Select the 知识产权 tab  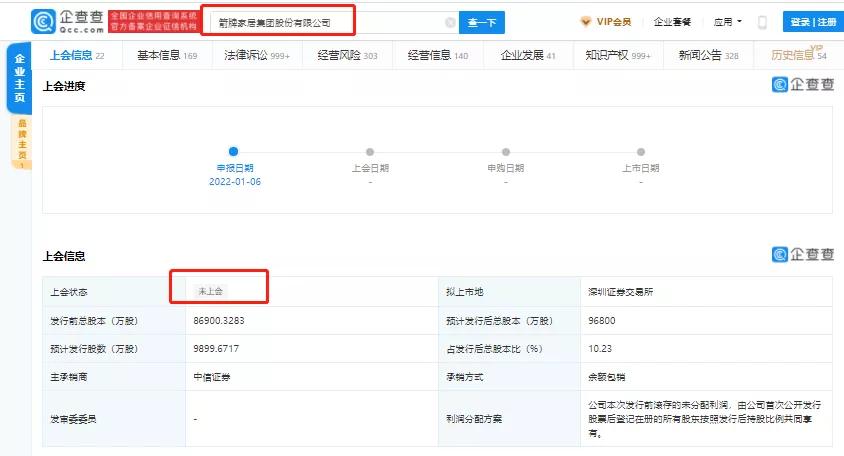click(x=618, y=55)
